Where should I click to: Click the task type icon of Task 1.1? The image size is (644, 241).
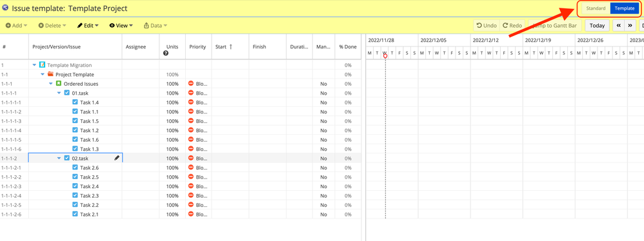(x=75, y=111)
